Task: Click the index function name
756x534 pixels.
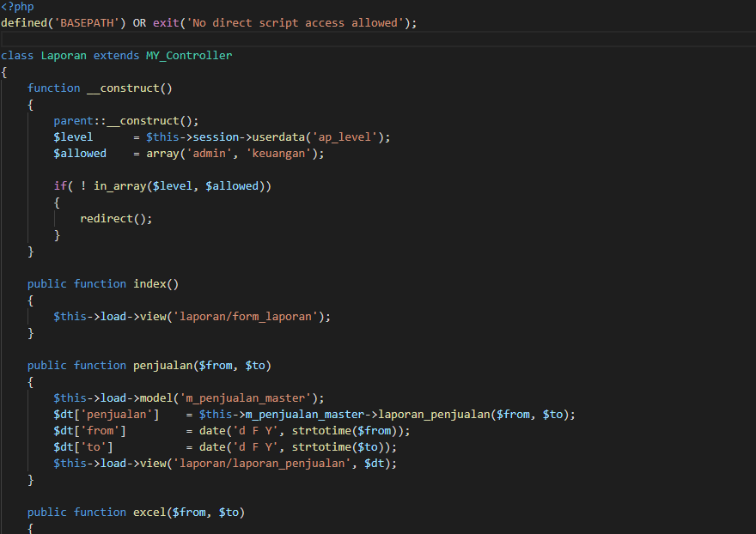Action: 149,284
